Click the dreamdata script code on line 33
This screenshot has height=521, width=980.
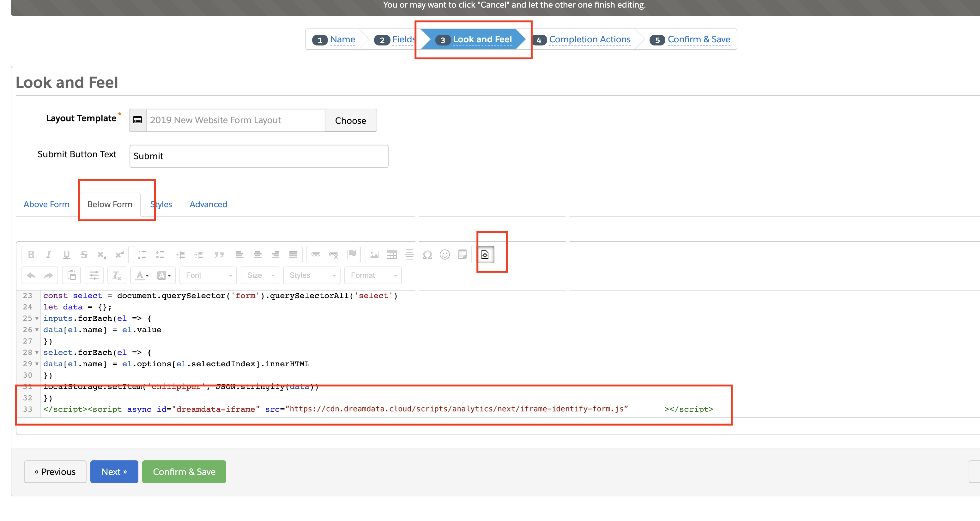click(x=378, y=409)
